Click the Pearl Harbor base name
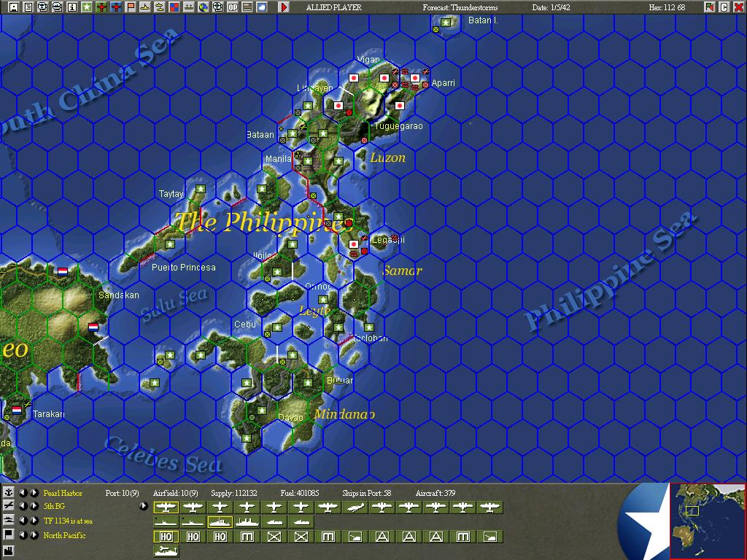 click(x=63, y=493)
